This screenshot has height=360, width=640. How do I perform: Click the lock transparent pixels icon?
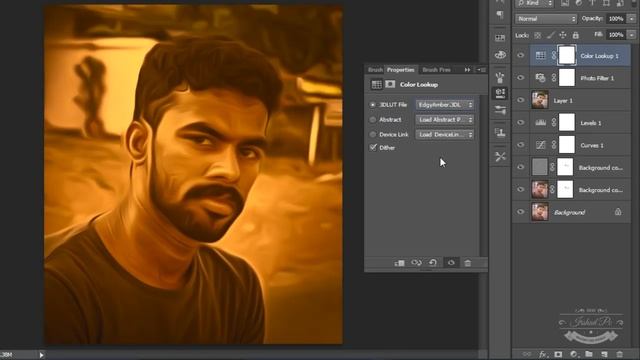pyautogui.click(x=538, y=36)
